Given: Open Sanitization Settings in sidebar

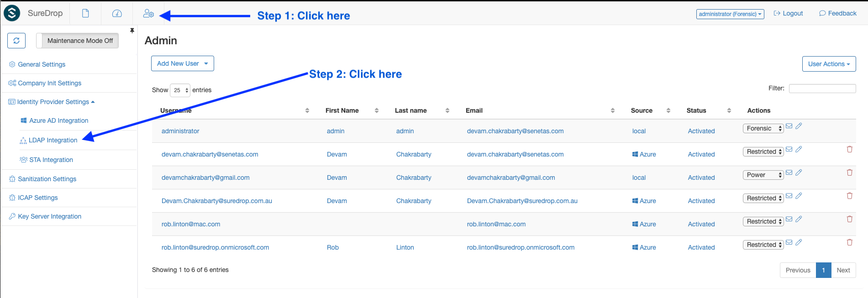Looking at the screenshot, I should click(x=43, y=179).
